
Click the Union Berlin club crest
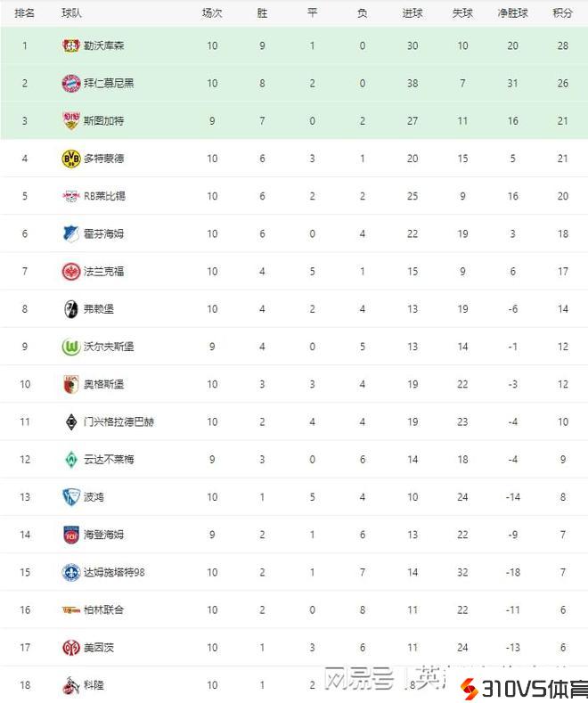tap(71, 609)
